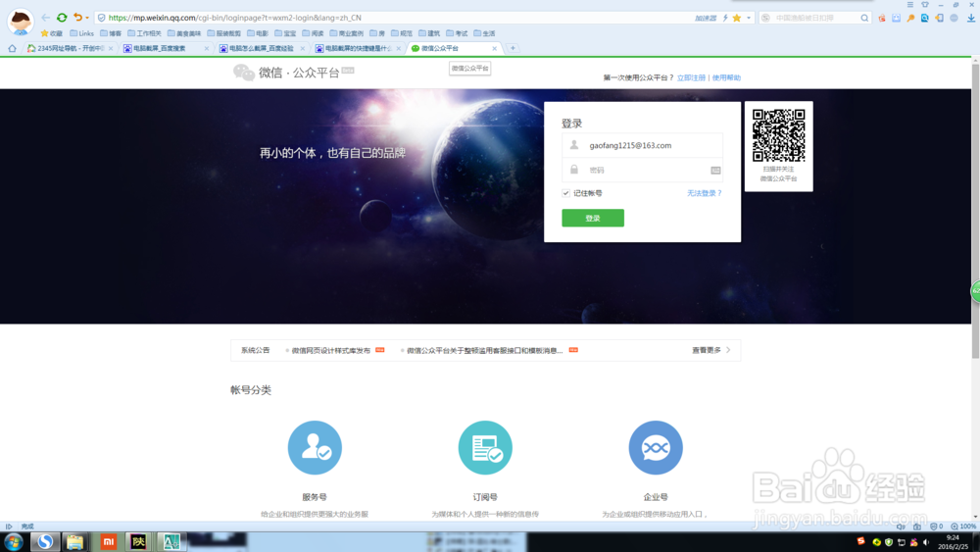The image size is (980, 552).
Task: Click the 密码 password field
Action: 643,170
